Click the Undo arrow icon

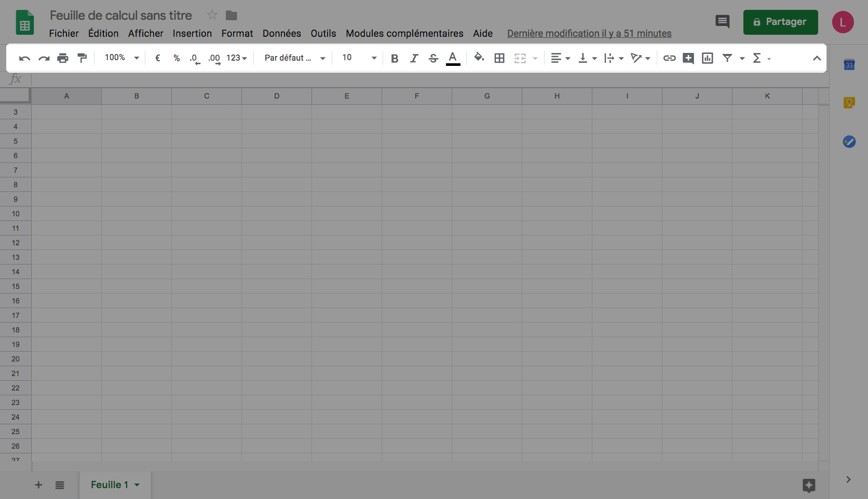pyautogui.click(x=24, y=58)
